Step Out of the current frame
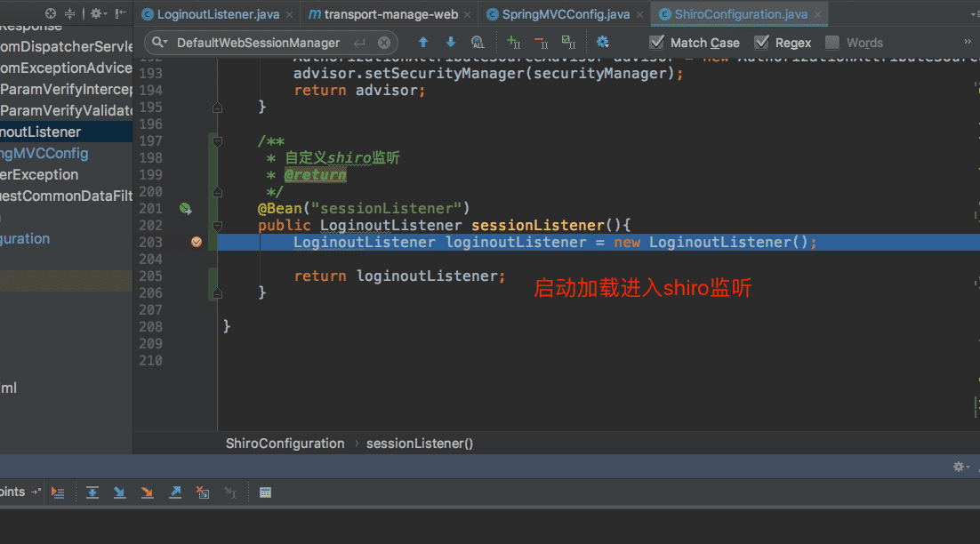The image size is (980, 544). 174,492
